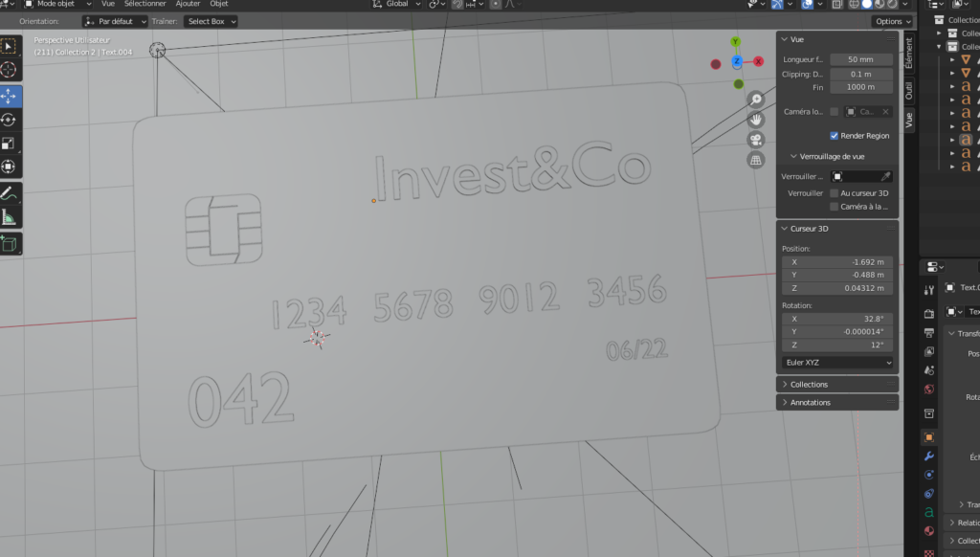This screenshot has height=557, width=980.
Task: Switch to solid viewport shading
Action: (867, 4)
